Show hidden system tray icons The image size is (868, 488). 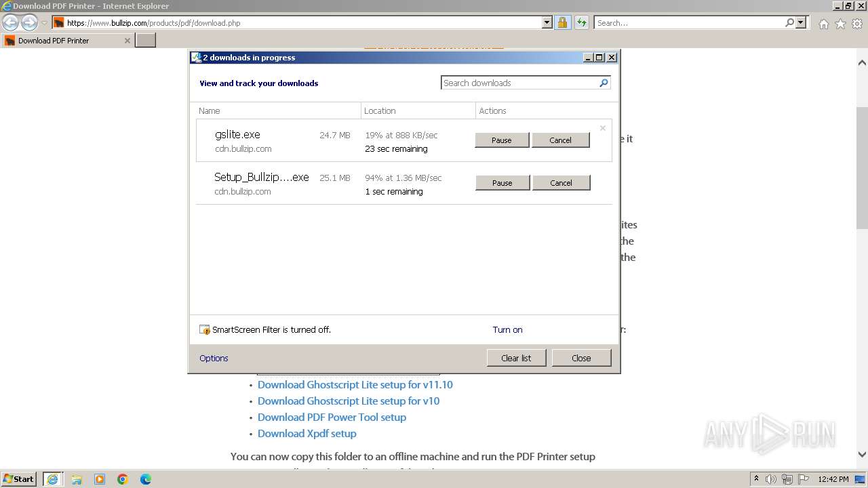pos(756,479)
